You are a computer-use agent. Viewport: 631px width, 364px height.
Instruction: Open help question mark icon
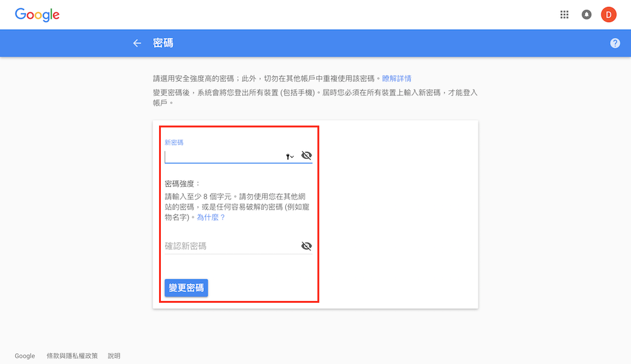(x=615, y=43)
